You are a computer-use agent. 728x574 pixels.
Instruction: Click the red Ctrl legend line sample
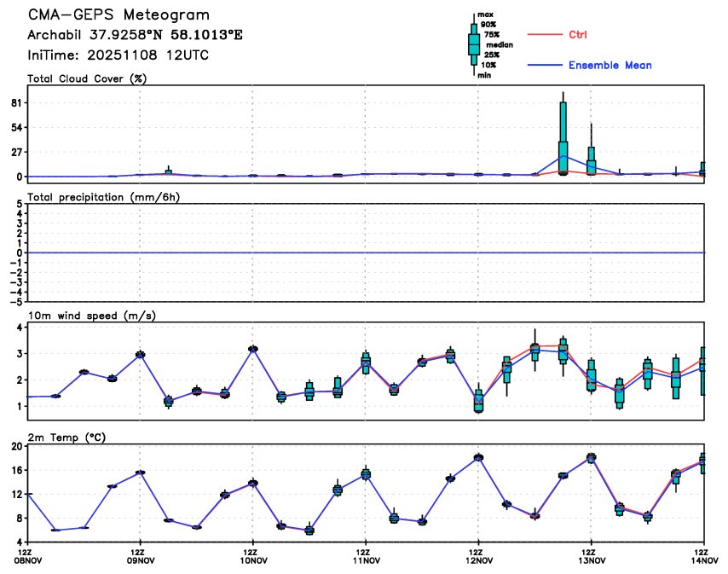point(545,35)
